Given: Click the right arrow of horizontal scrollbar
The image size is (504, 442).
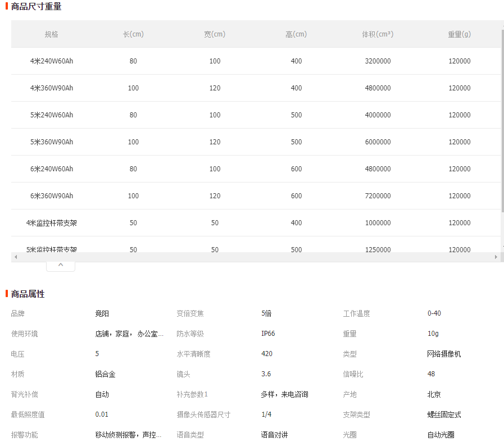Looking at the screenshot, I should coord(496,257).
